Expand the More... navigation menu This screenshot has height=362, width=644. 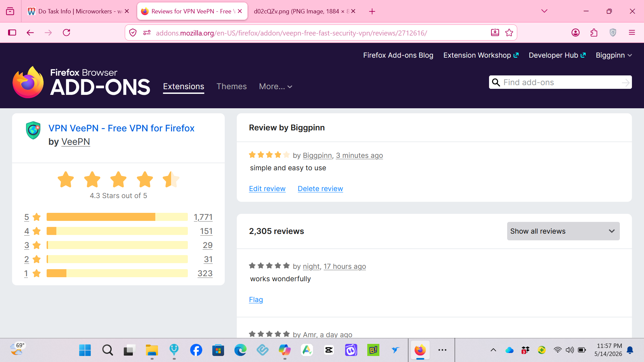point(275,86)
